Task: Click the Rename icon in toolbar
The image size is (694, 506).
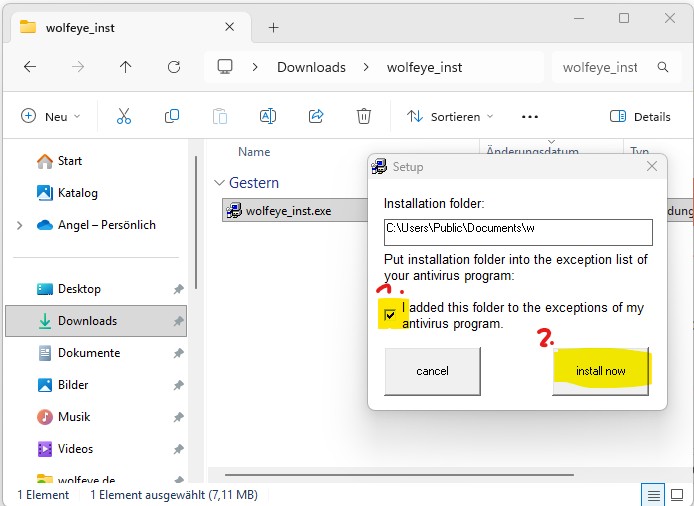Action: 268,117
